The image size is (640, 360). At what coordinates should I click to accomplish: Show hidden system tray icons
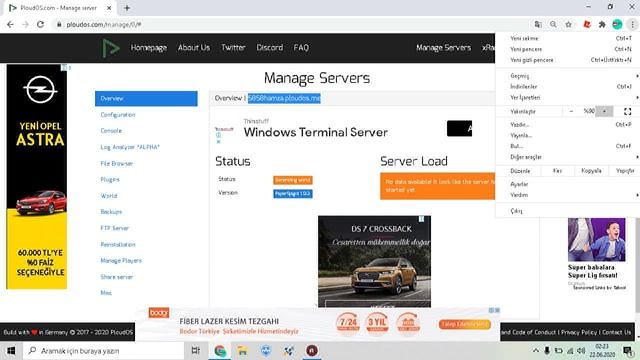tap(536, 351)
